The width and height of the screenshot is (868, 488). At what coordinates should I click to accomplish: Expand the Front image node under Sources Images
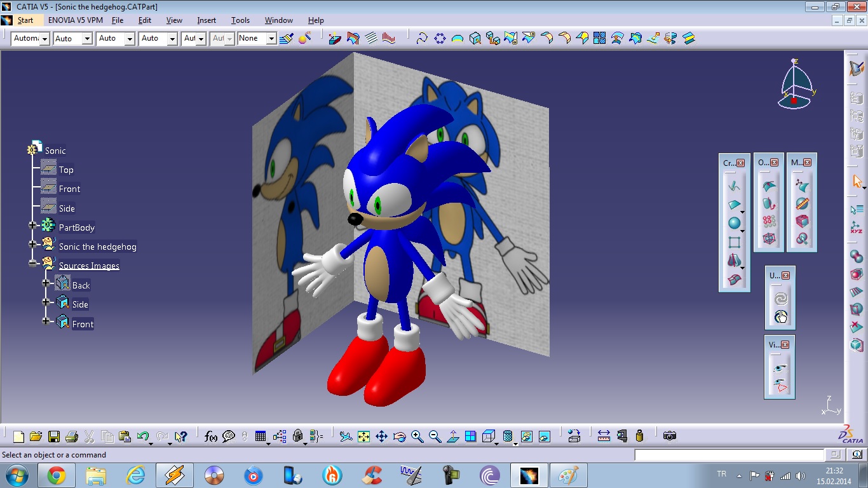46,321
